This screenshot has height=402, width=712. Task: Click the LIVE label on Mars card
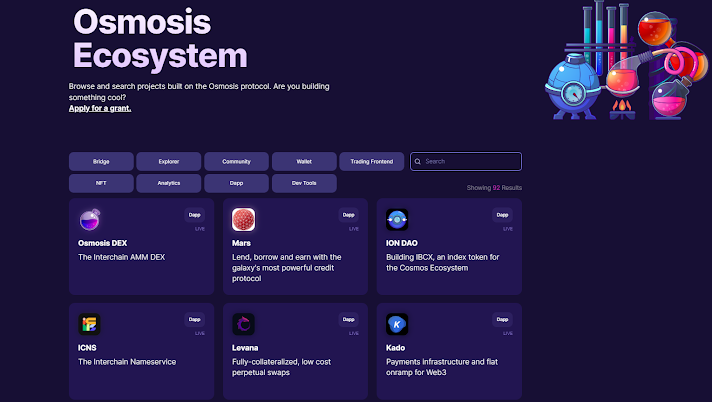354,229
